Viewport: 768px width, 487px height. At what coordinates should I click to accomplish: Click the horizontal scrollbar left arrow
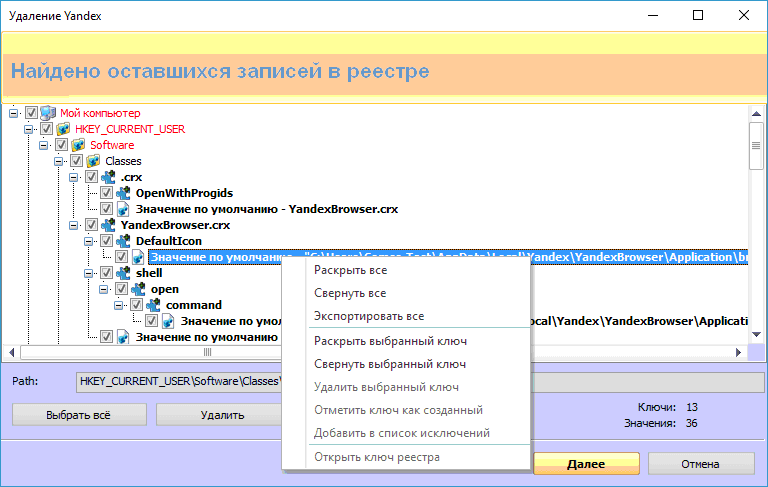pos(11,352)
